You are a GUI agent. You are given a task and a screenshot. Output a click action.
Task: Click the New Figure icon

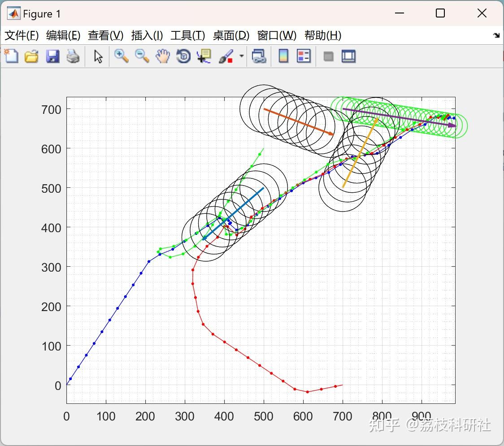coord(11,56)
